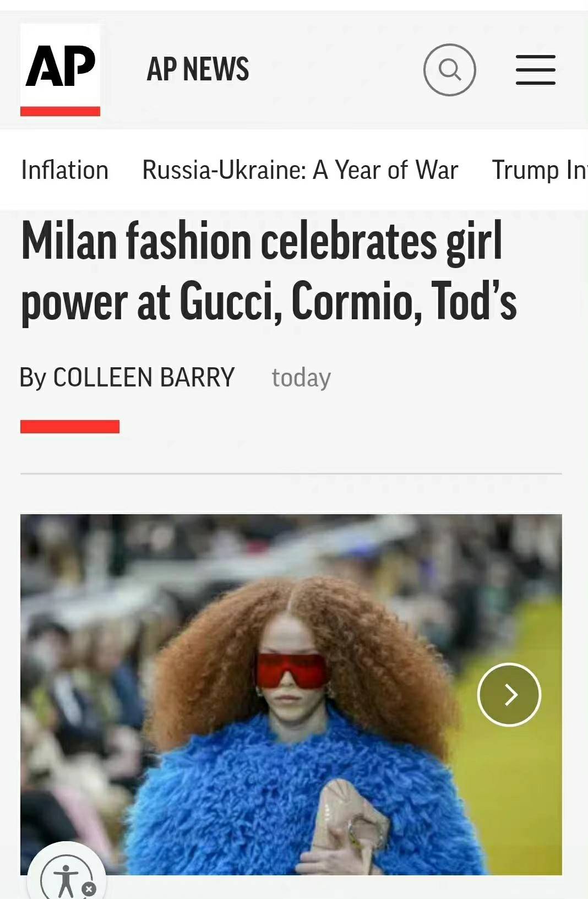This screenshot has width=588, height=899.
Task: Open the partially visible Trump topic
Action: 540,170
